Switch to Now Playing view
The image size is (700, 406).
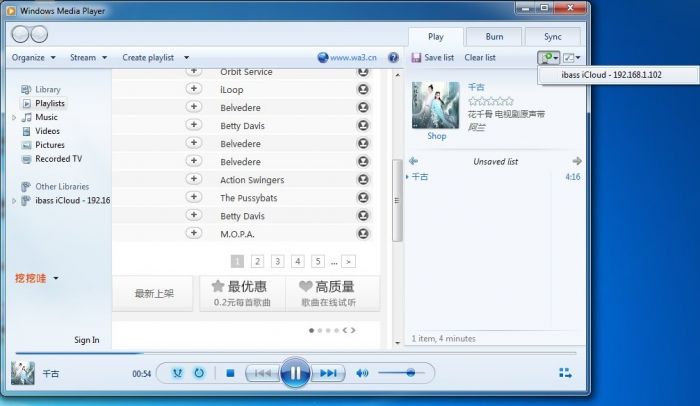click(x=565, y=373)
